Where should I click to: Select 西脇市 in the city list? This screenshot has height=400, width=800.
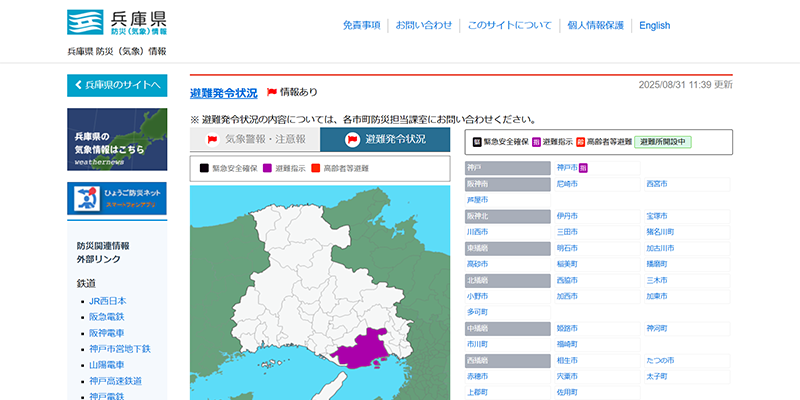[x=567, y=281]
